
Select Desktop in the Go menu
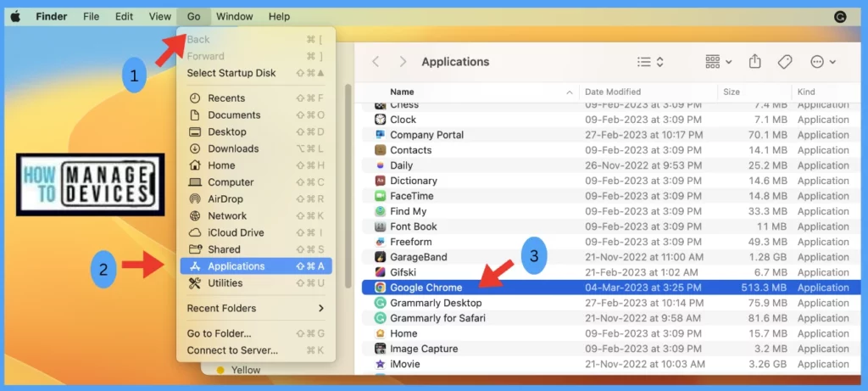255,131
